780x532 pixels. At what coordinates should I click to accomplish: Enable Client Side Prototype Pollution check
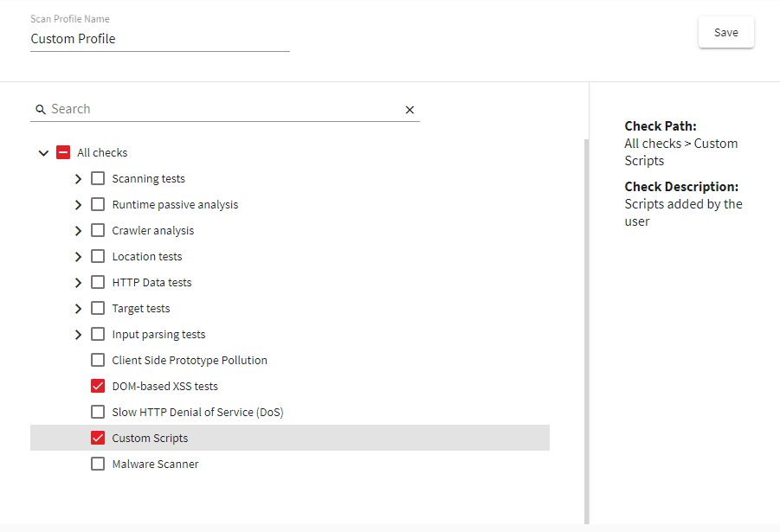click(98, 361)
